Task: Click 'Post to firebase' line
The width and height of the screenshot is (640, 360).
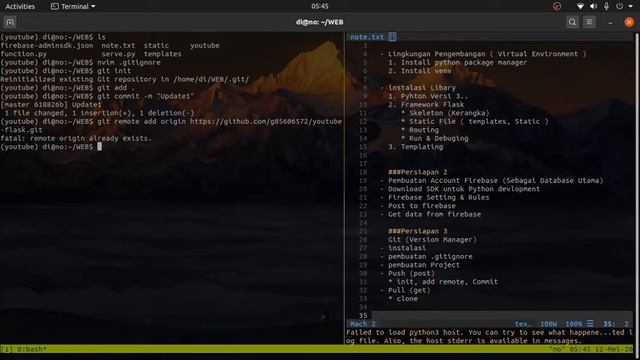Action: [418, 206]
